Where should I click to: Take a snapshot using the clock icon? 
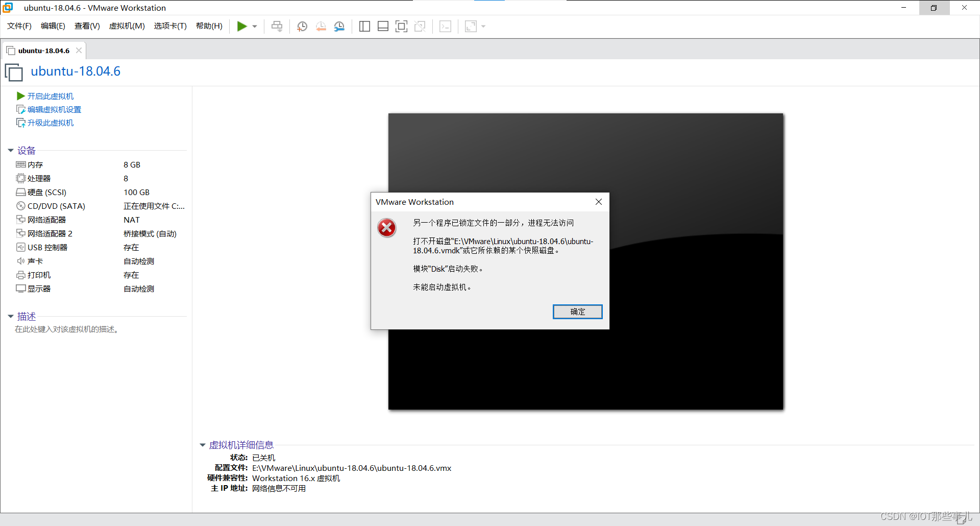pos(302,26)
